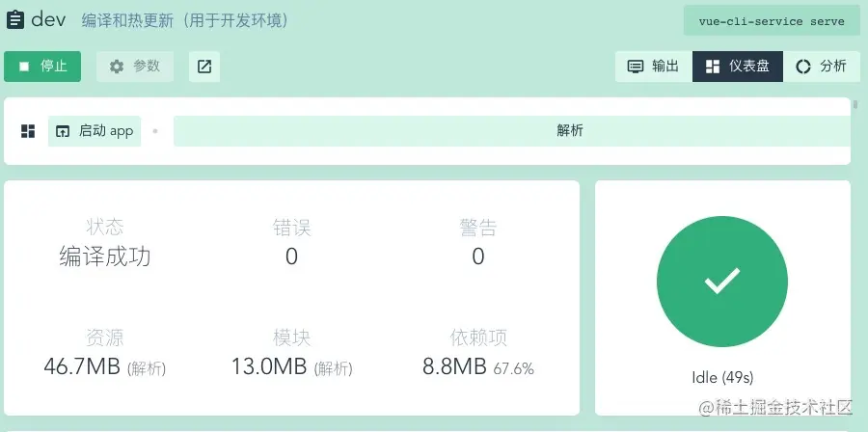Screen dimensions: 868x432
Task: Click the dev task clipboard icon
Action: click(x=14, y=20)
